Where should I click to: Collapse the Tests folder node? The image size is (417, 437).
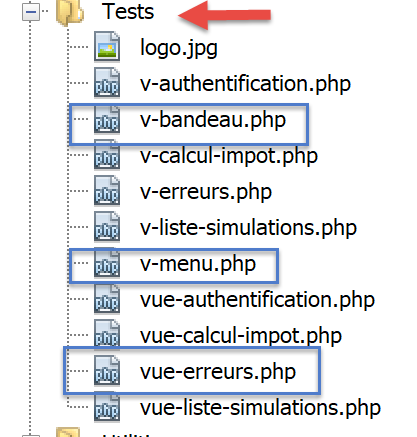tap(31, 12)
